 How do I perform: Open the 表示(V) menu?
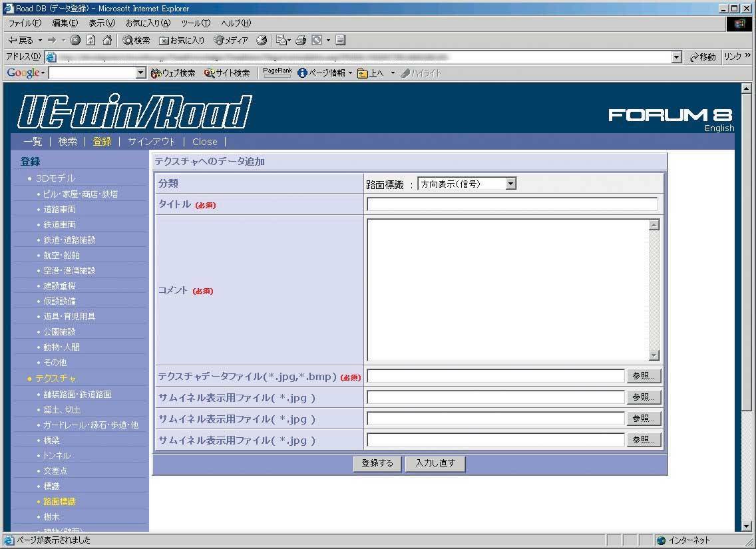pyautogui.click(x=102, y=23)
